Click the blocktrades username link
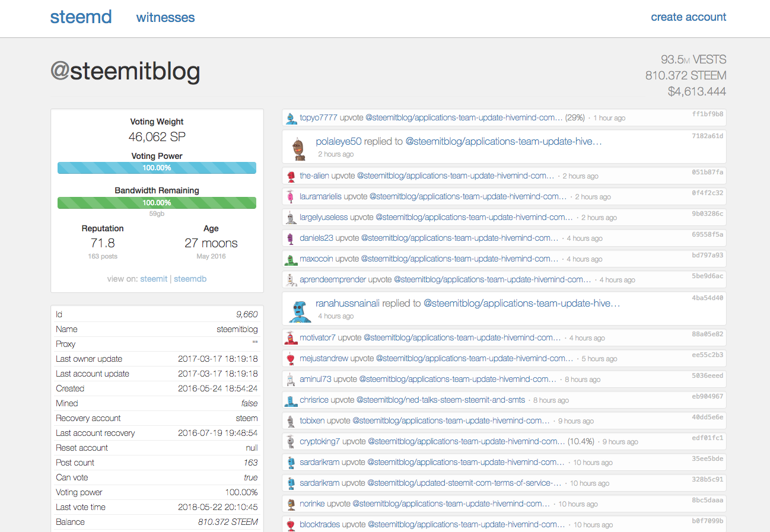 [x=319, y=525]
